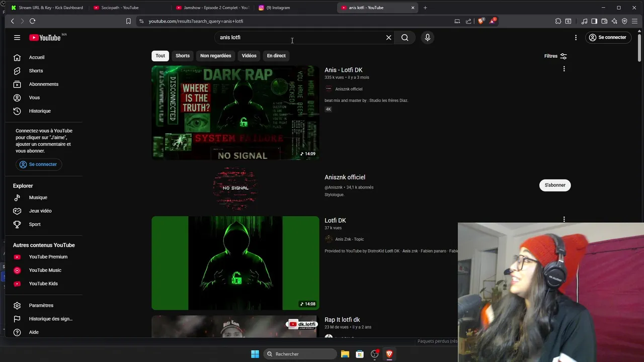Open Rap It lotfi dk title
Screen dimensions: 644x362
pos(342,320)
